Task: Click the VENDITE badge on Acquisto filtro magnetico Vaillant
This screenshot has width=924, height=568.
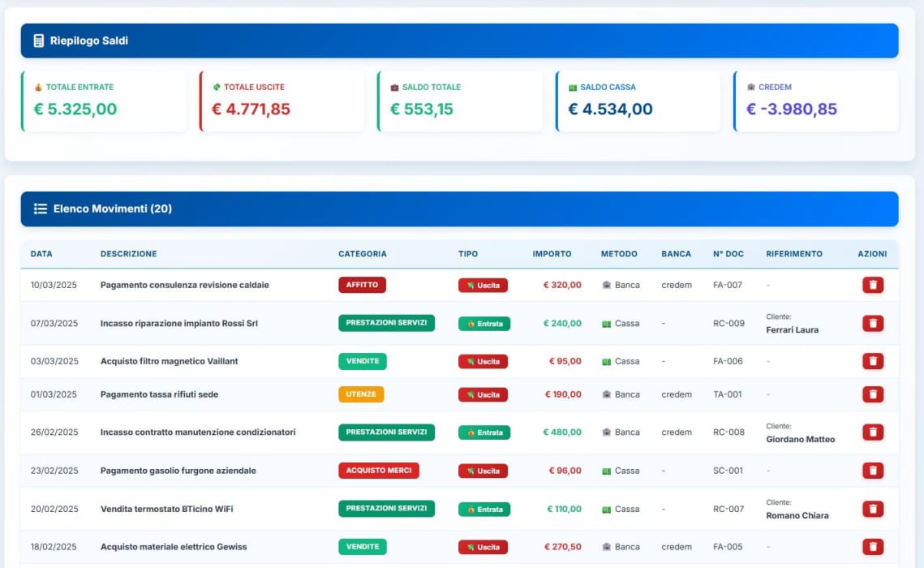Action: point(362,361)
